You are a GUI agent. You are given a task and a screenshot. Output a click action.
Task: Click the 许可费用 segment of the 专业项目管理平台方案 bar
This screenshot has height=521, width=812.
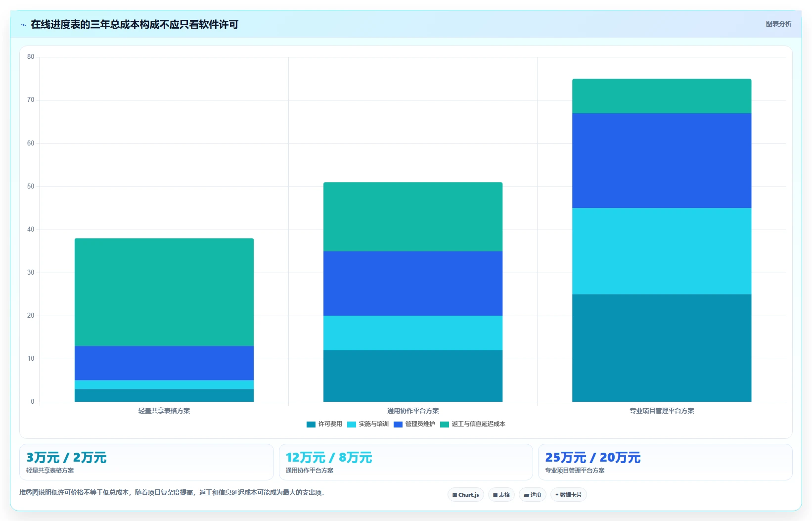[662, 348]
